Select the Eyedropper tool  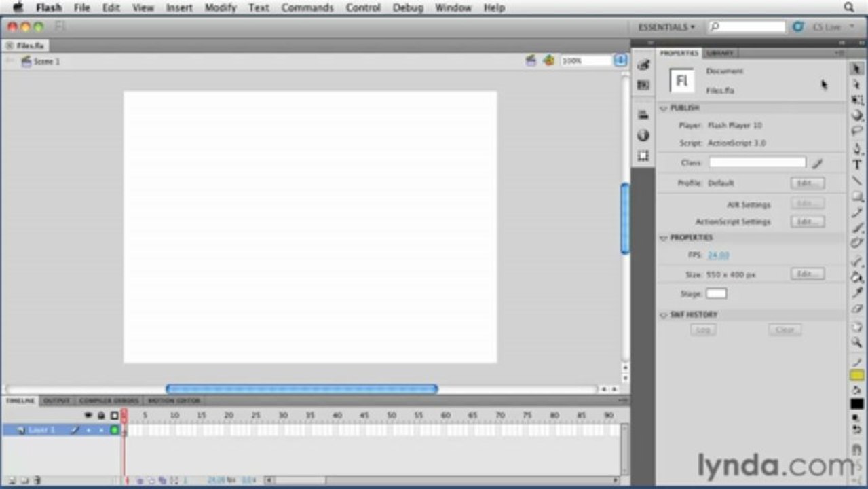click(x=857, y=293)
